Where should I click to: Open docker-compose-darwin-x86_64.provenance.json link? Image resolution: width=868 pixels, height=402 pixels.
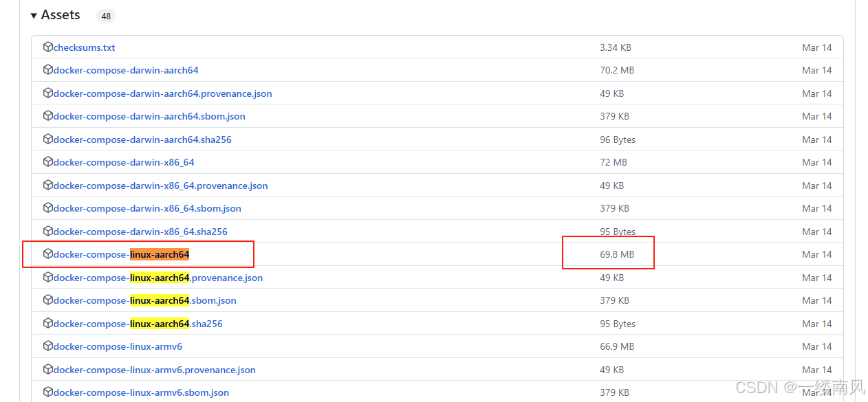pyautogui.click(x=161, y=186)
